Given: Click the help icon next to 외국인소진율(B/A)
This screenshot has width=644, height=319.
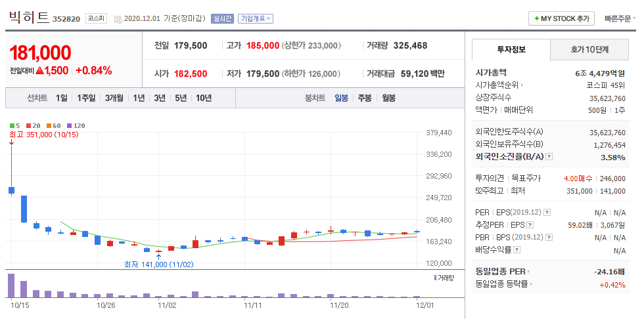Looking at the screenshot, I should tap(549, 156).
